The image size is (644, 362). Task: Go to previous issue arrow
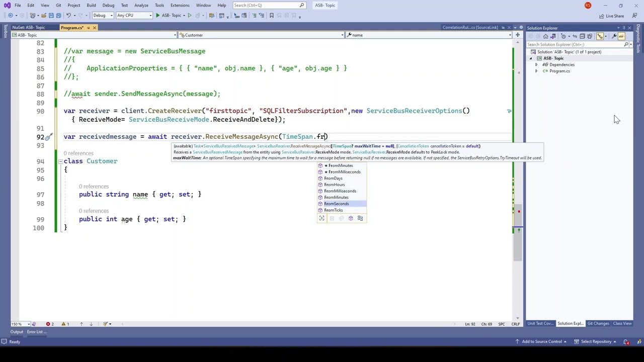click(x=81, y=324)
